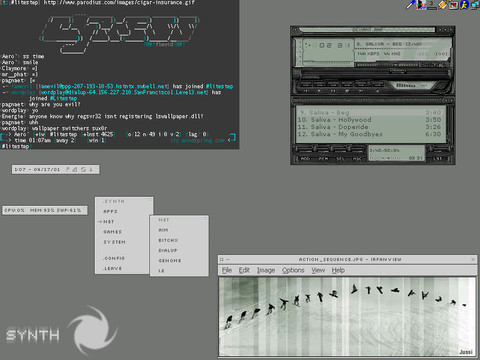This screenshot has height=360, width=480.
Task: Click Winamp previous track button
Action: pos(306,87)
